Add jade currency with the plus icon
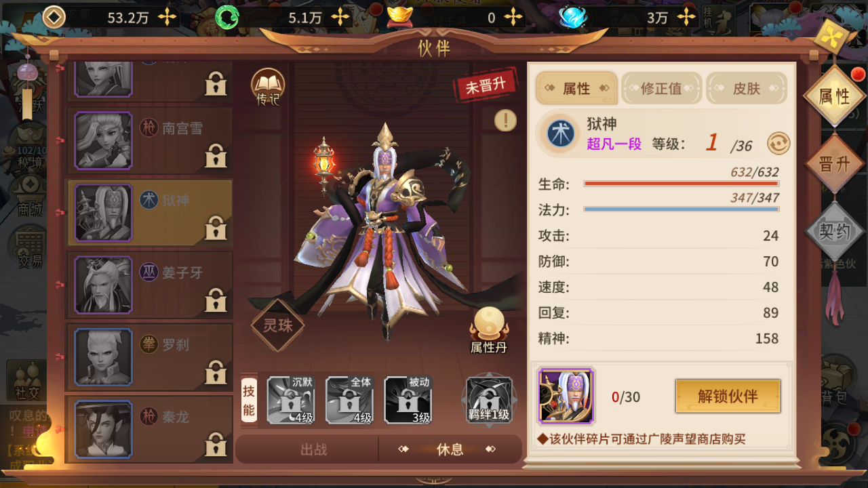The width and height of the screenshot is (868, 488). (341, 18)
